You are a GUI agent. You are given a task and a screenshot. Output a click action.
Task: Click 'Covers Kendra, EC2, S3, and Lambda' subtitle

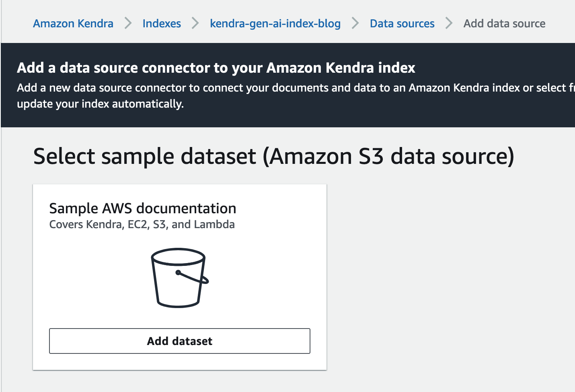coord(142,225)
